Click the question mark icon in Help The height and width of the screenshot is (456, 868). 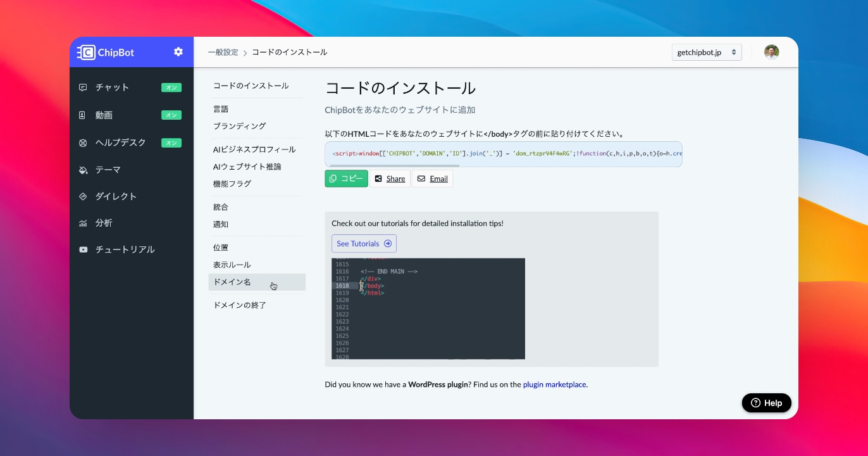755,403
